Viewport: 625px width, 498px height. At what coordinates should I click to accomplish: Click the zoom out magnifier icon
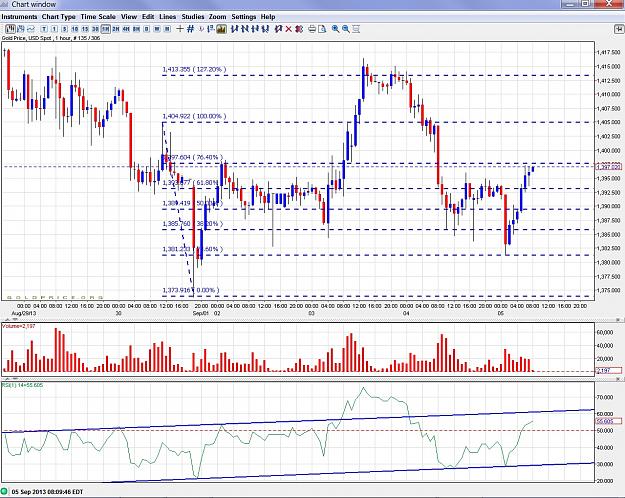click(x=346, y=29)
